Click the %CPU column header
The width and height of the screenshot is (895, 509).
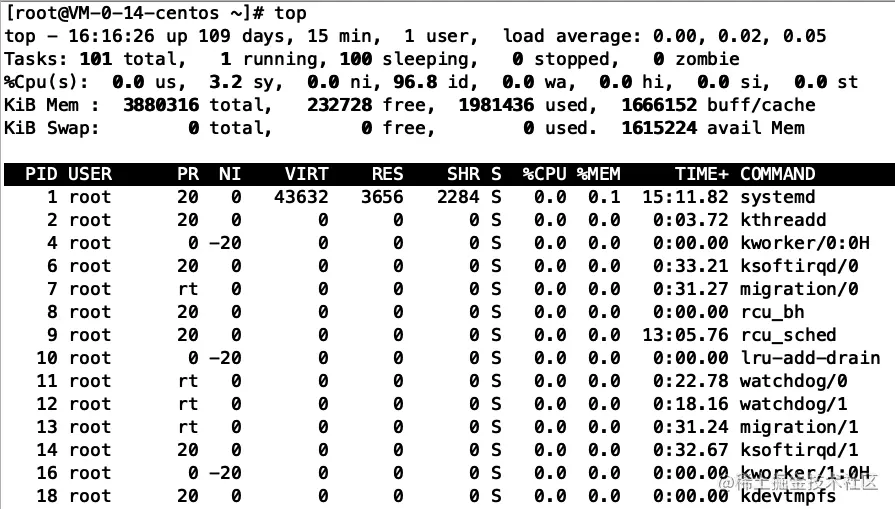pyautogui.click(x=545, y=174)
